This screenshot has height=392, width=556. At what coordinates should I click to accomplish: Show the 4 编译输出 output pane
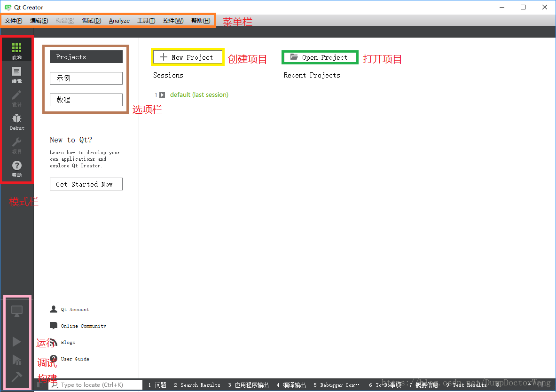coord(291,385)
